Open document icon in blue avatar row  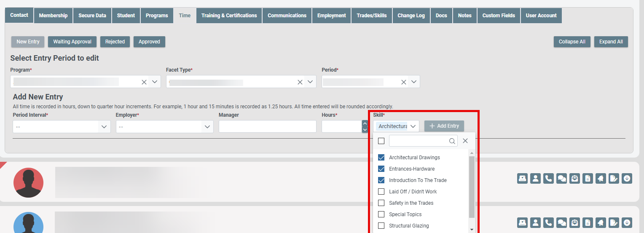588,222
